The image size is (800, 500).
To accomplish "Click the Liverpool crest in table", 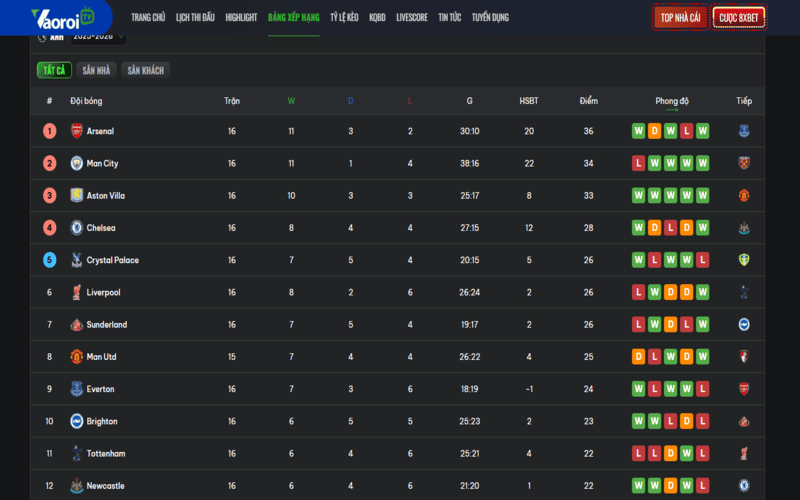I will tap(77, 292).
